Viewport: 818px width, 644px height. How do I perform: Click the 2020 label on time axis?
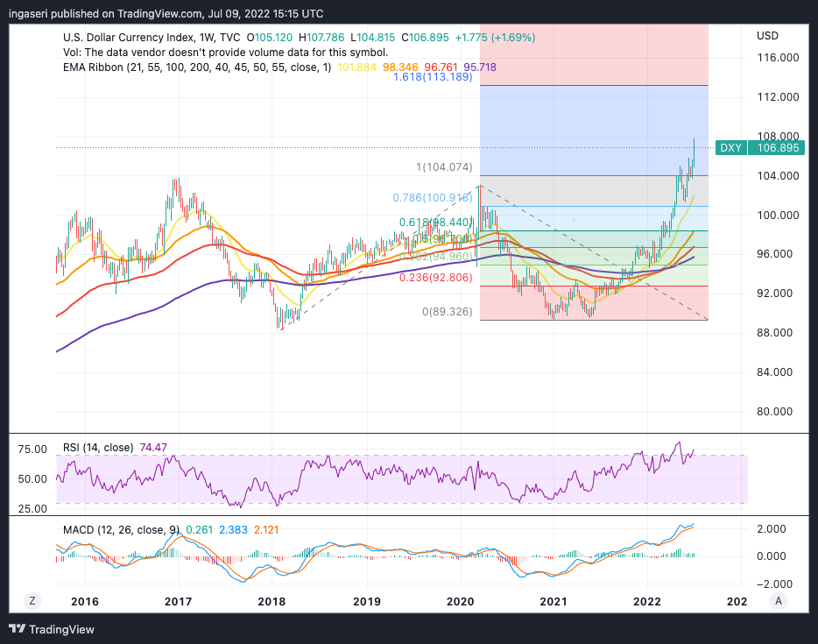click(460, 601)
